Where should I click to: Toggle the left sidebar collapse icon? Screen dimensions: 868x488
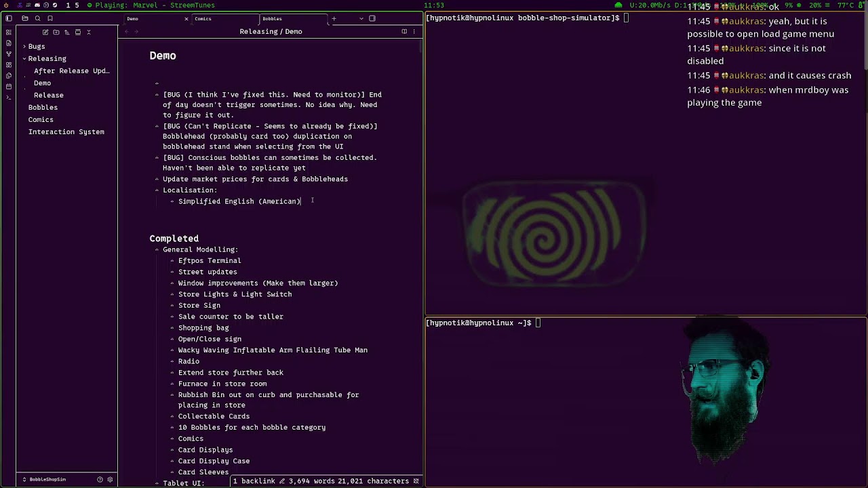8,18
